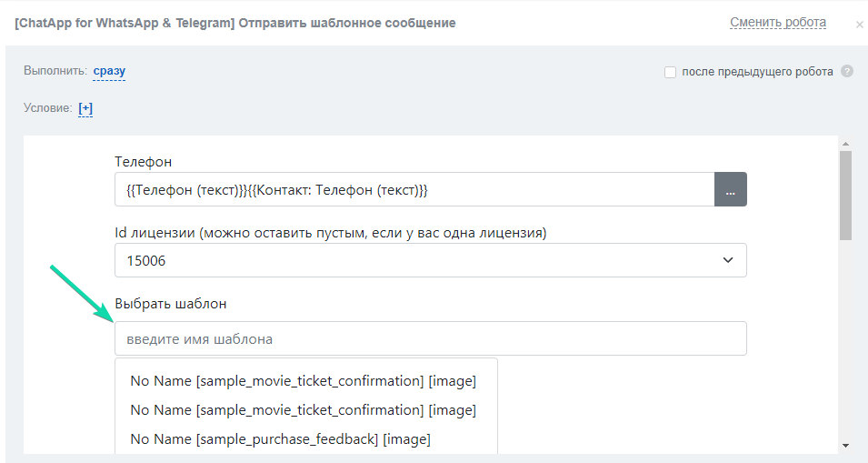
Task: Select the second sample_movie_ticket_confirmation template
Action: tap(303, 409)
